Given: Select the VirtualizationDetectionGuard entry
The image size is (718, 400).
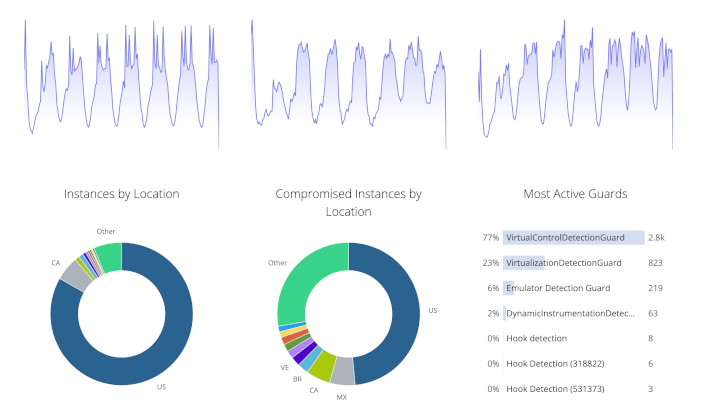Looking at the screenshot, I should coord(573,263).
